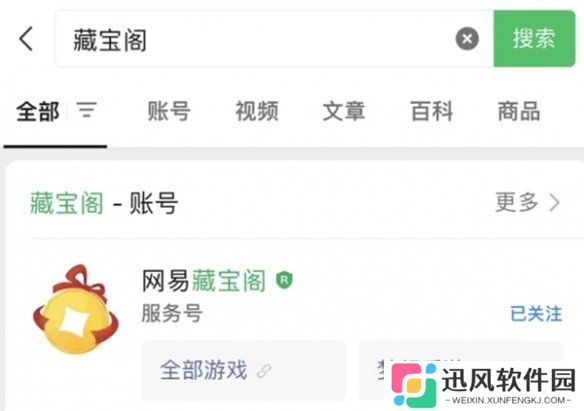Open the 网易藏宝阁 avatar icon
The height and width of the screenshot is (411, 584).
pyautogui.click(x=76, y=309)
